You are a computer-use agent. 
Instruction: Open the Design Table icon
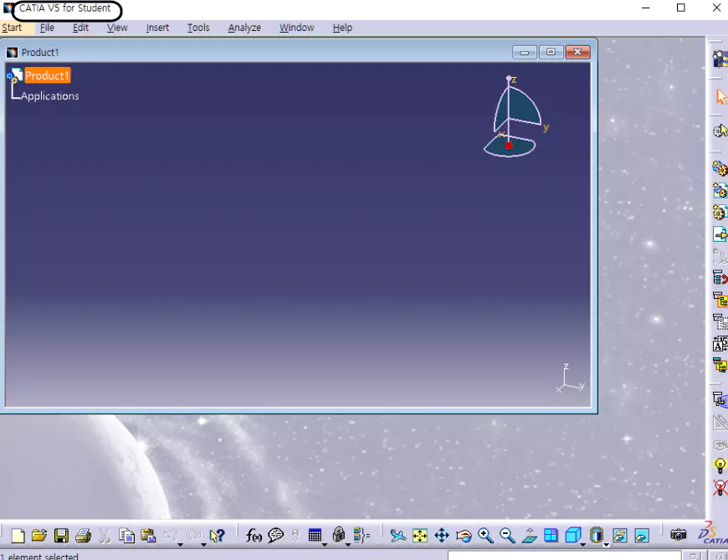click(x=315, y=536)
